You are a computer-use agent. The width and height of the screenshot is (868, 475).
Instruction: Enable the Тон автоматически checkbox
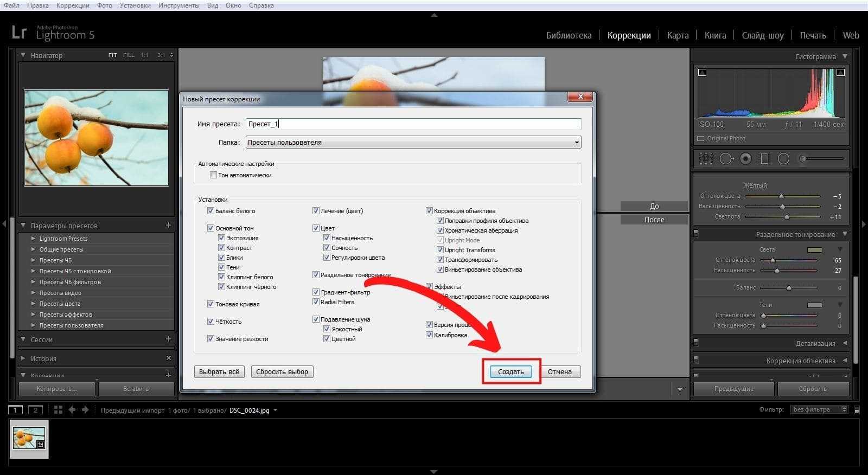pos(213,175)
